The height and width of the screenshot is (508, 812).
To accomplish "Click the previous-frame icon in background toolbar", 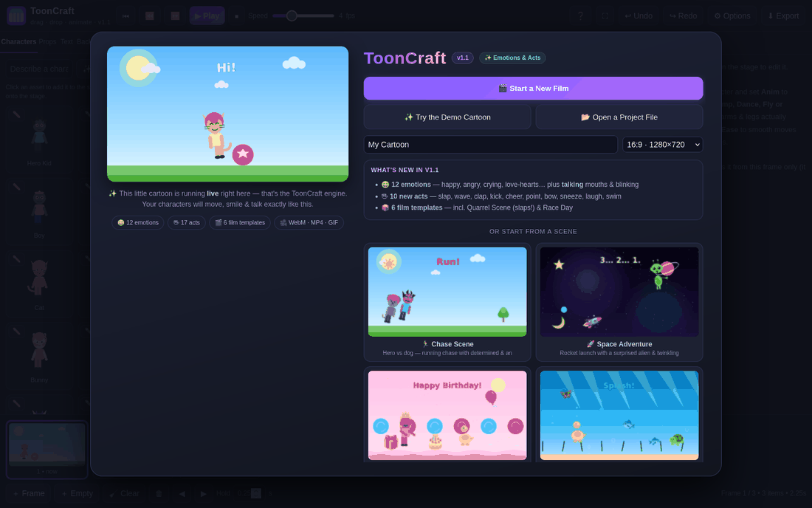I will [x=150, y=16].
